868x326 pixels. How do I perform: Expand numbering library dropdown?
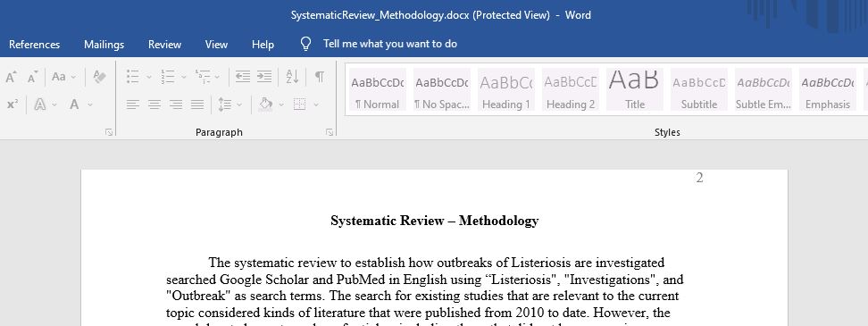(184, 77)
